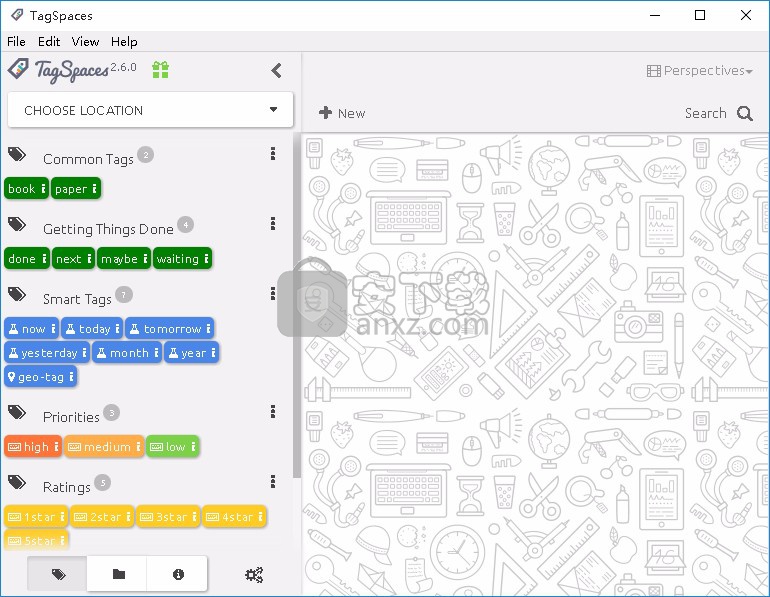Select the done tag

pyautogui.click(x=27, y=259)
